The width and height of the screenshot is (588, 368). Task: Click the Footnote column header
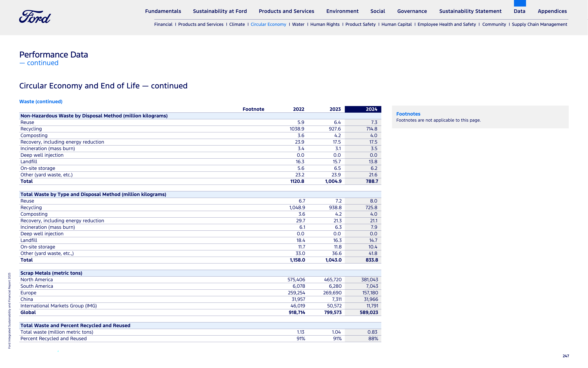[253, 109]
